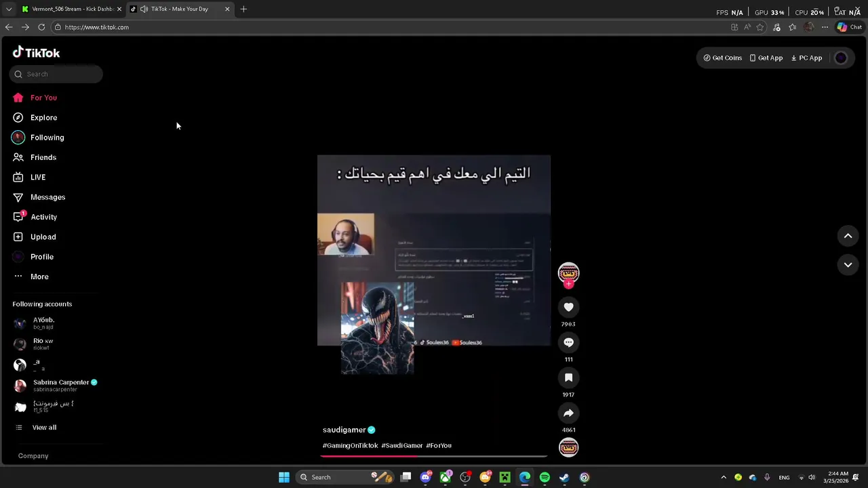Focus the TikTok search field

(x=56, y=74)
